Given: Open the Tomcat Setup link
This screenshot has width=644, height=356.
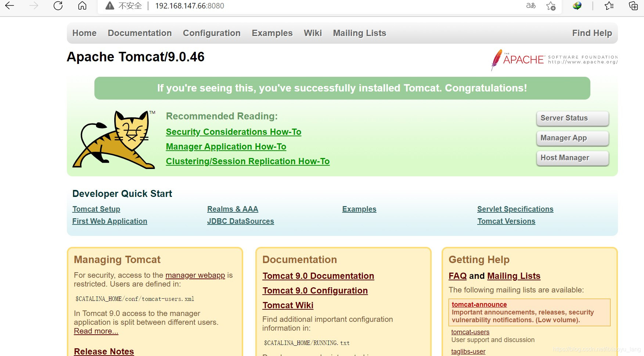Looking at the screenshot, I should pos(96,209).
